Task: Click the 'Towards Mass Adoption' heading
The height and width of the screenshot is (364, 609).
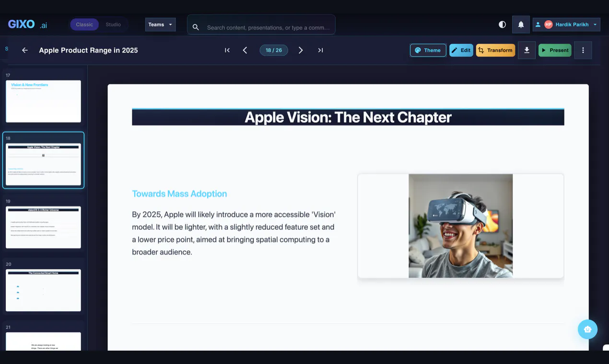Action: point(179,194)
